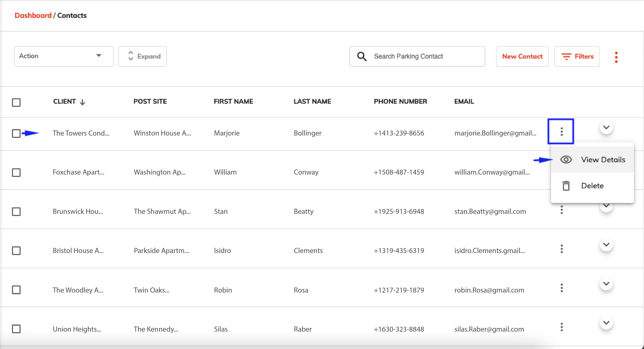Click the client cell Foxchase Apart...
The image size is (644, 349).
pos(78,172)
